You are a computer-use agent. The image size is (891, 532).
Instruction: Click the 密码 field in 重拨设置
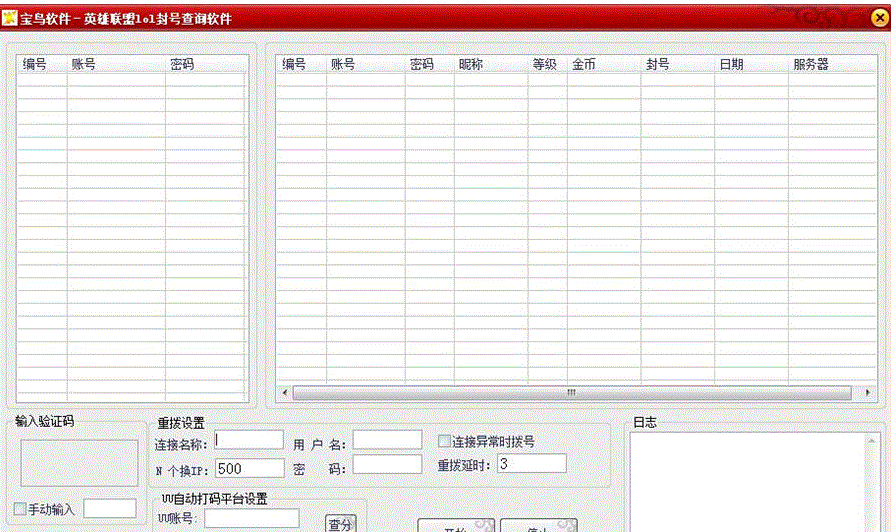[x=387, y=464]
